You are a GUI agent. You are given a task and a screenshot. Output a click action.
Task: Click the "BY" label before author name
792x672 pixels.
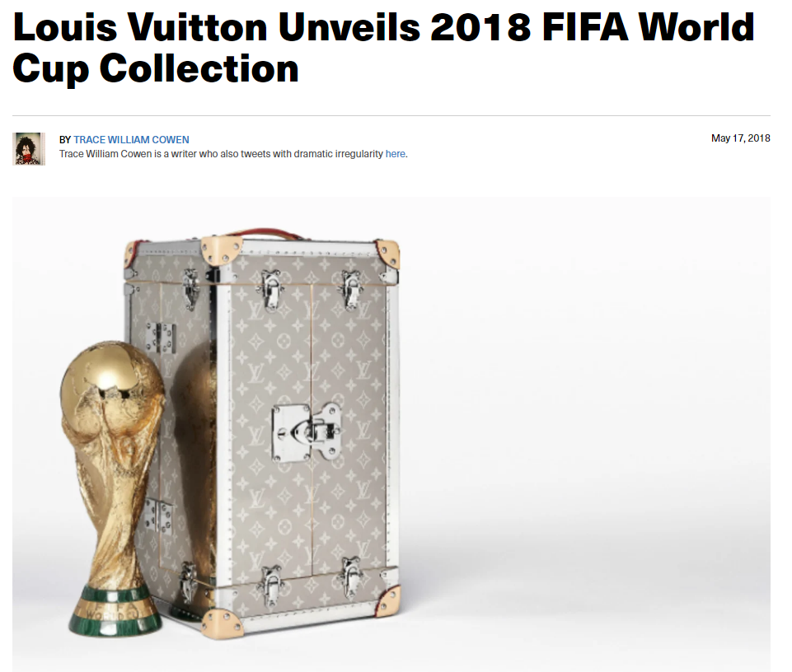(x=65, y=140)
